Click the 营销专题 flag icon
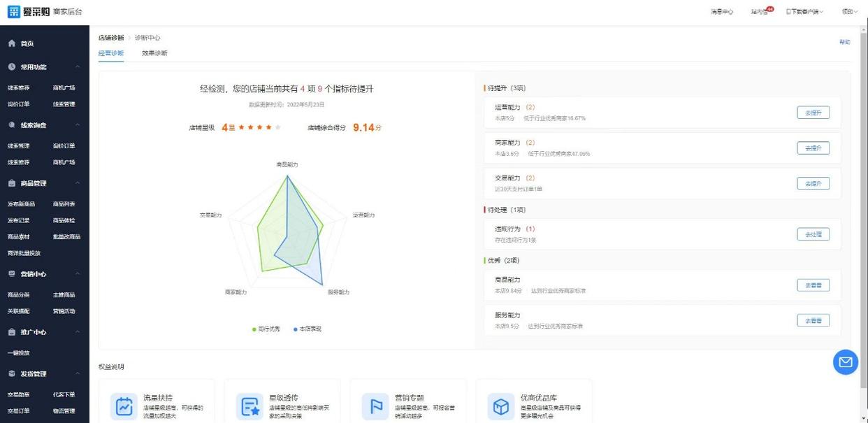The image size is (868, 423). (375, 406)
